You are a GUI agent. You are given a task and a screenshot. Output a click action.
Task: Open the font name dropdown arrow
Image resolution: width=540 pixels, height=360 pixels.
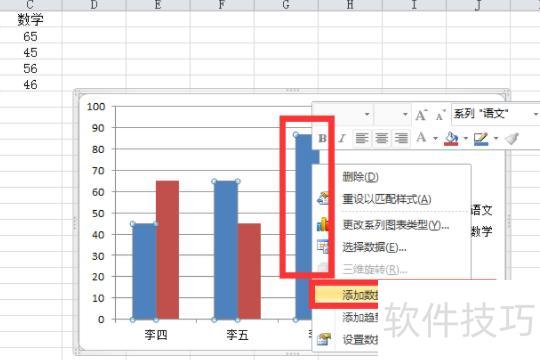[x=367, y=114]
